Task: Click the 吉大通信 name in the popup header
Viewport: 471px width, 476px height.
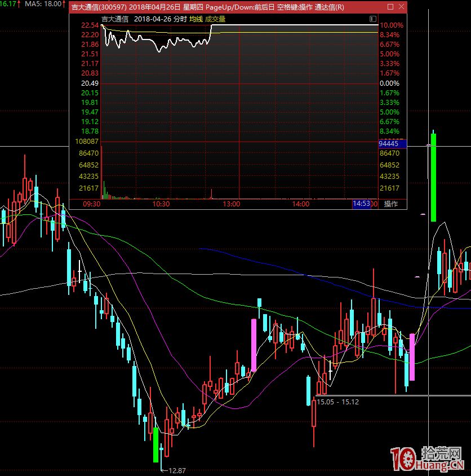Action: tap(115, 19)
